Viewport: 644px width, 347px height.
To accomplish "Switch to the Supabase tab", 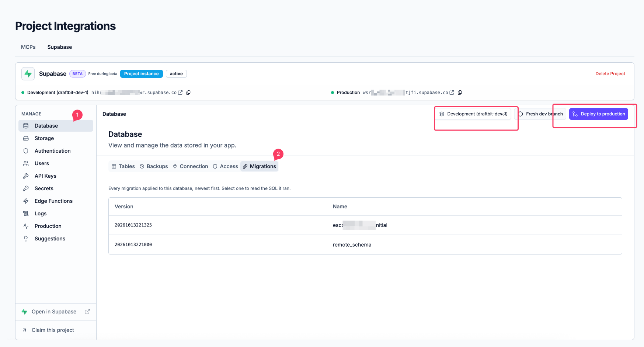I will pyautogui.click(x=60, y=47).
